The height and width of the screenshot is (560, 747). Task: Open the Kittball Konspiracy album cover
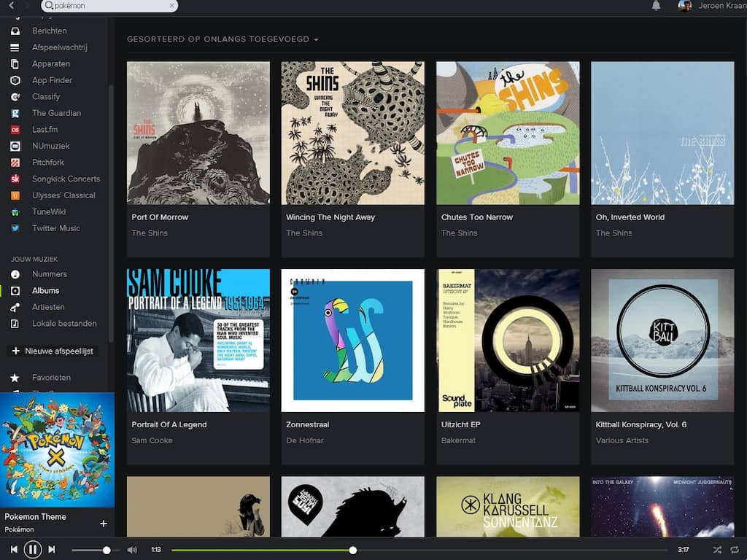click(662, 341)
